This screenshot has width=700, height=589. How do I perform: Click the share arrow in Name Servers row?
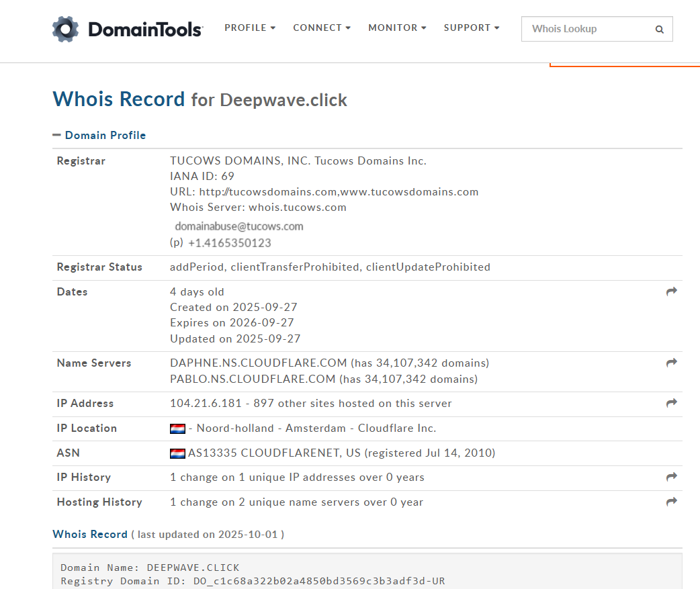(671, 363)
